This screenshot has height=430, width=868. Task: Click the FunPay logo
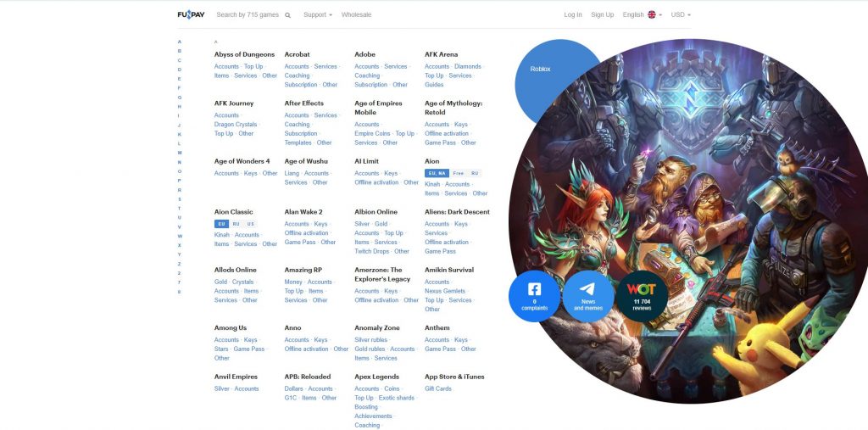click(x=191, y=14)
